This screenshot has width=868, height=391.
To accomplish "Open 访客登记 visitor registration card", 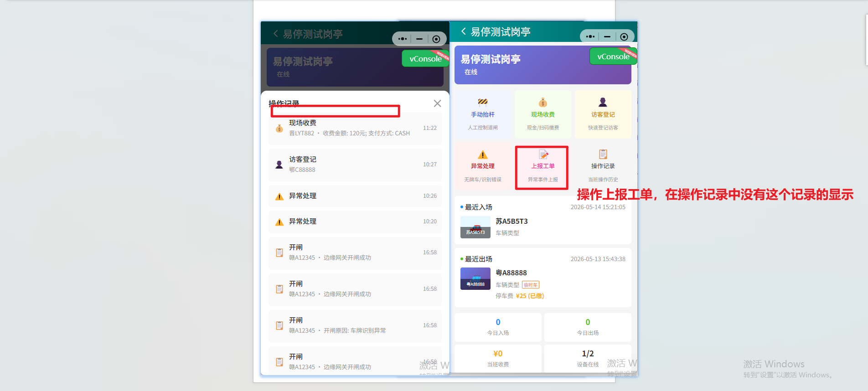I will point(603,114).
